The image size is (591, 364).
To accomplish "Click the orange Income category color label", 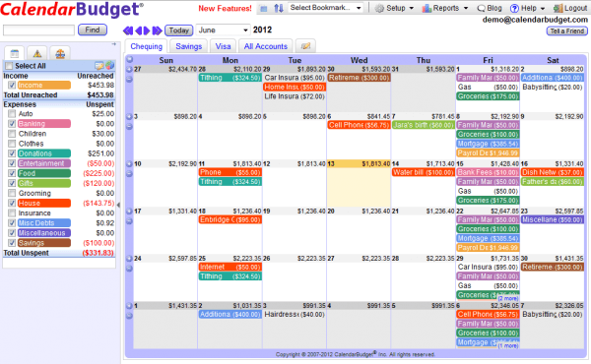I will click(43, 85).
